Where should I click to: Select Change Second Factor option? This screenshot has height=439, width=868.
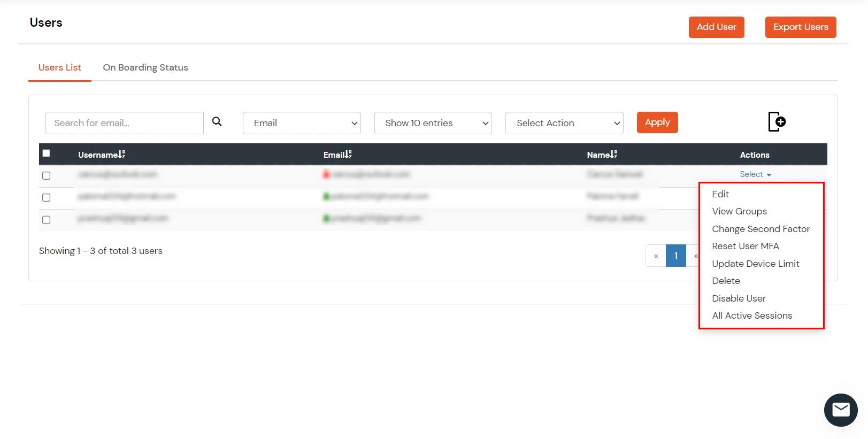pos(761,229)
